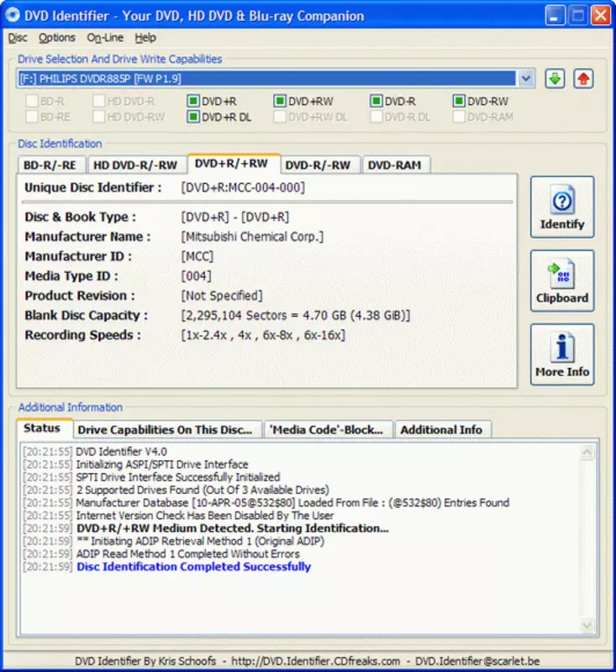Screen dimensions: 616x672
Task: Copy results with the Clipboard button
Action: click(562, 281)
